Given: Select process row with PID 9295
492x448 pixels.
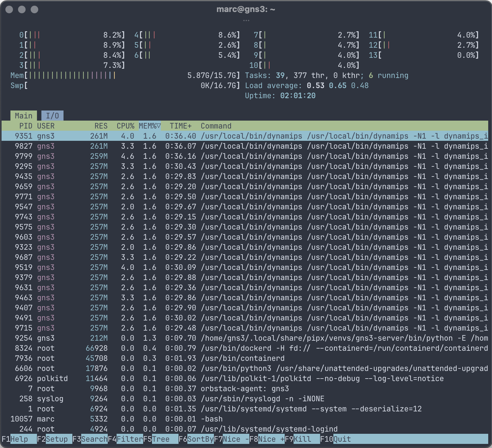Looking at the screenshot, I should 245,166.
